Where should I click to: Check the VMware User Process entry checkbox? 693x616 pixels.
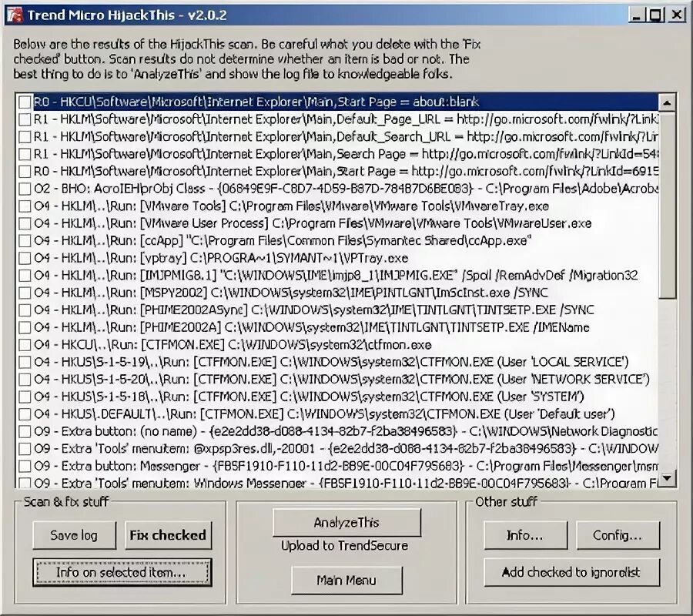[25, 223]
